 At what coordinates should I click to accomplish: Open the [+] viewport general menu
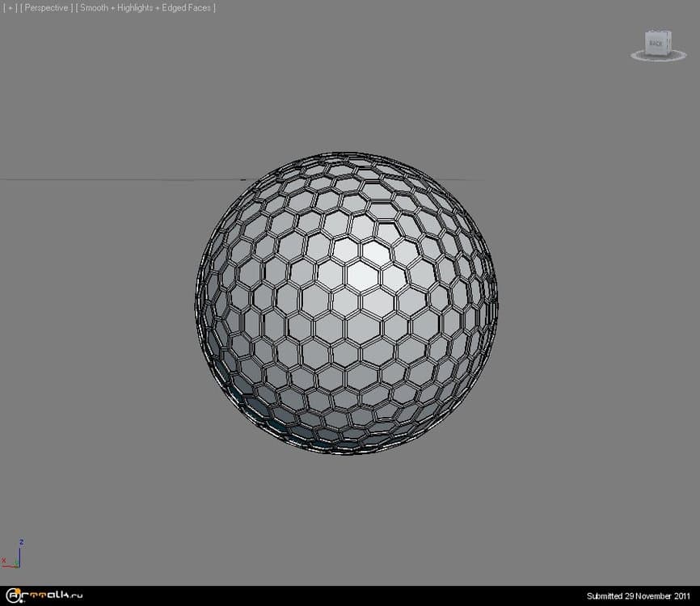[x=11, y=8]
